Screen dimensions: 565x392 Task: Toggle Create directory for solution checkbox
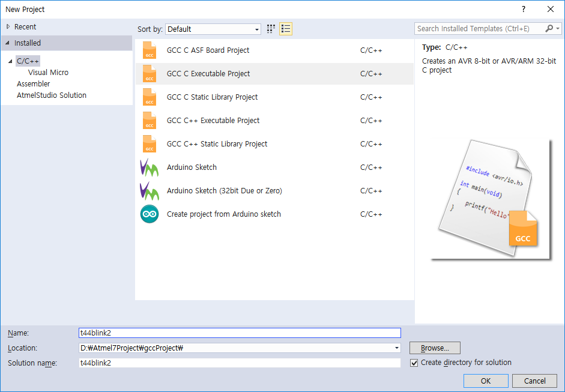414,363
